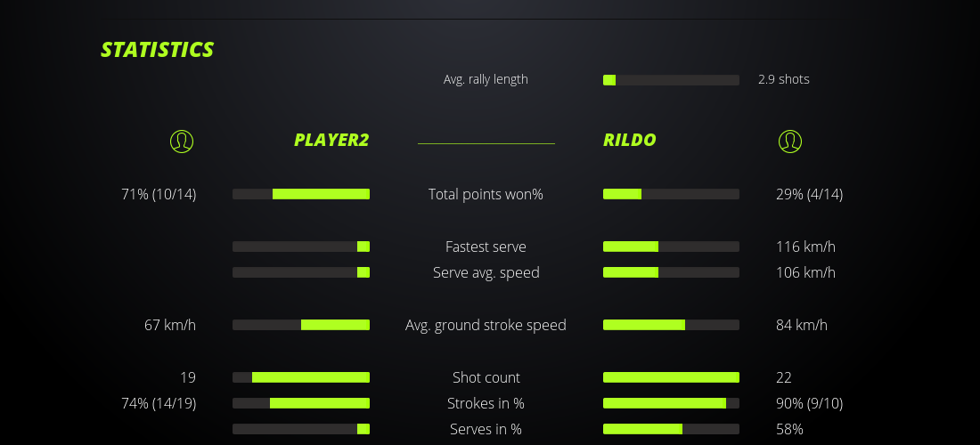980x445 pixels.
Task: Click the 2.9 shots value
Action: (784, 79)
